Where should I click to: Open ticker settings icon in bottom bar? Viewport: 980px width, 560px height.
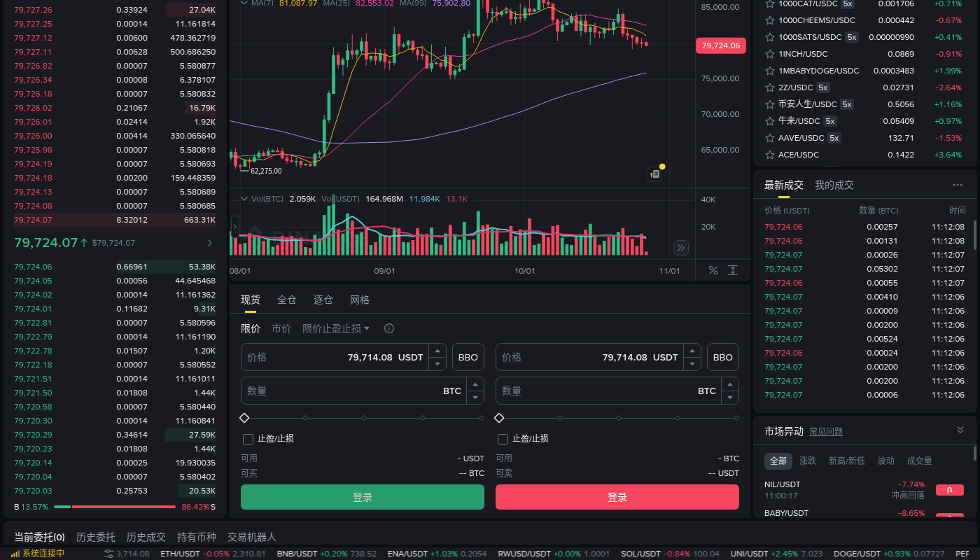pyautogui.click(x=109, y=554)
